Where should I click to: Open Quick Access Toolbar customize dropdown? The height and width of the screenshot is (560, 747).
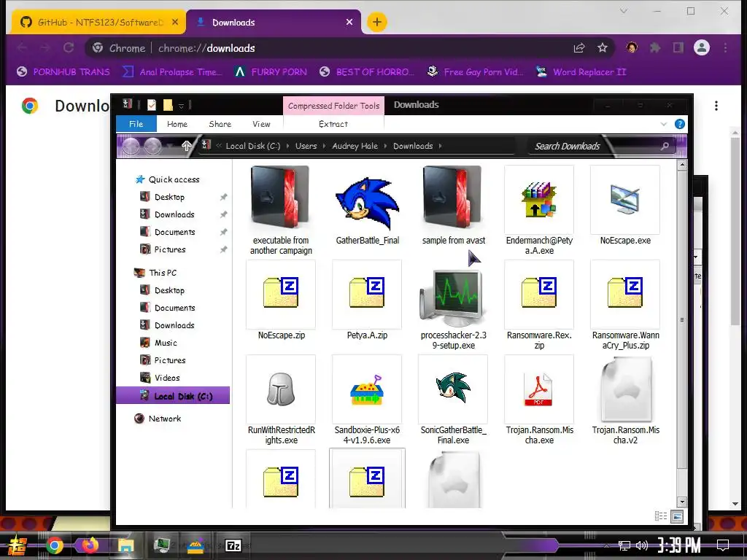click(181, 105)
